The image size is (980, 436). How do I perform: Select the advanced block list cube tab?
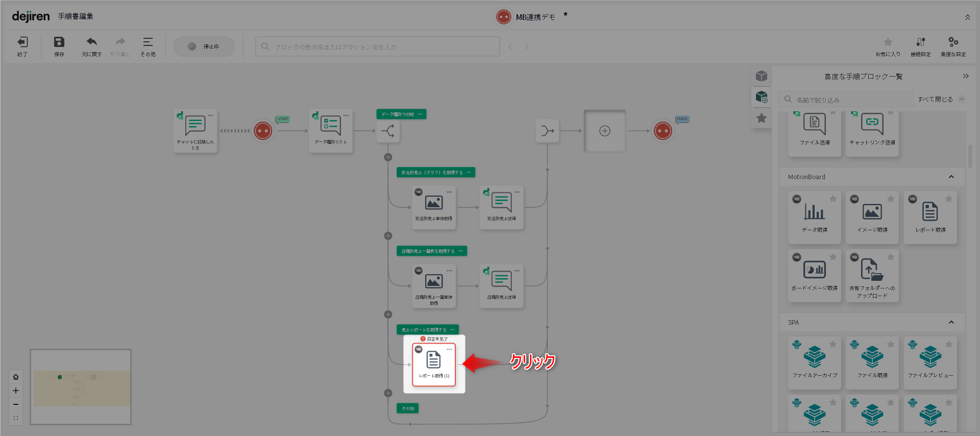coord(762,96)
